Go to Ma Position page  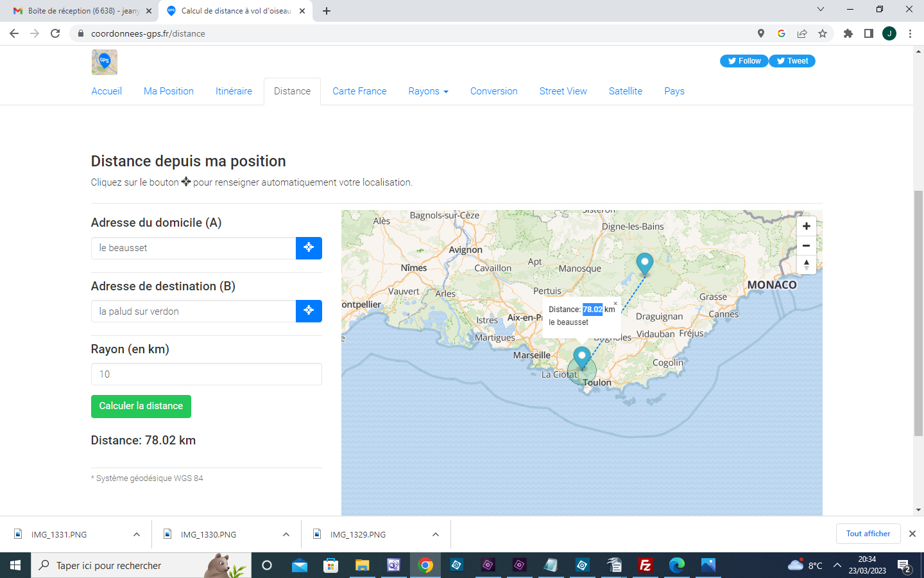[169, 91]
